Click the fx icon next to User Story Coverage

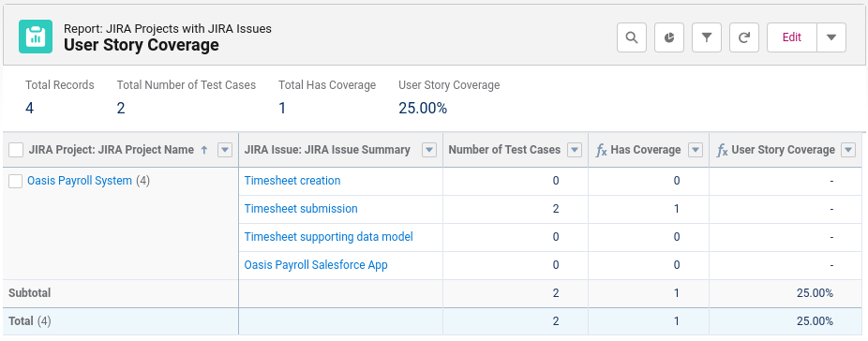coord(723,150)
